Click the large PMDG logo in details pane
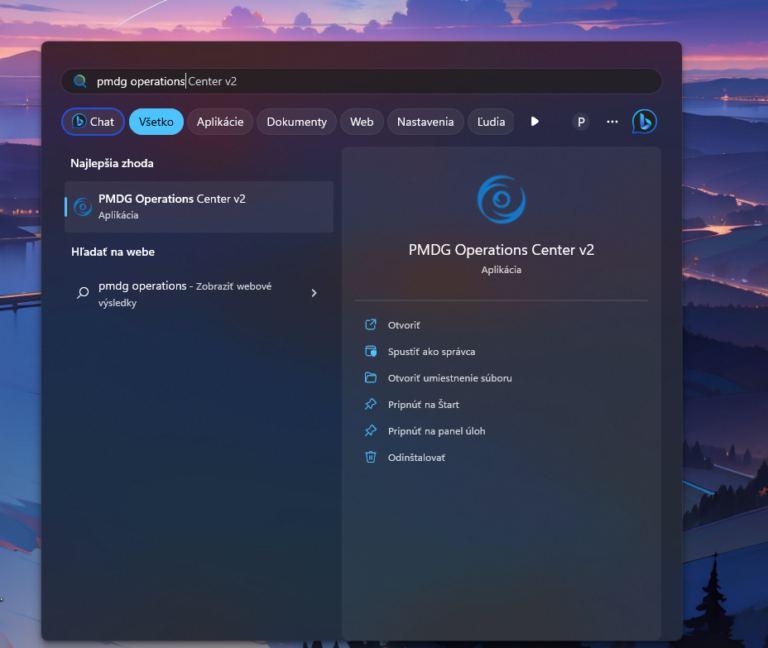The width and height of the screenshot is (768, 648). point(501,199)
